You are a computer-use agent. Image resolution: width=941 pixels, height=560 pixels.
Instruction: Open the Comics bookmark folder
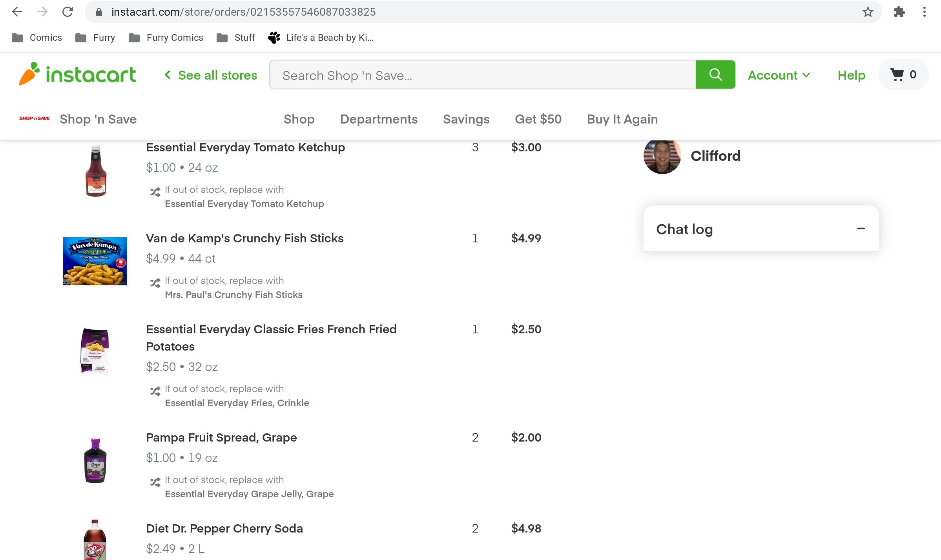click(x=37, y=38)
